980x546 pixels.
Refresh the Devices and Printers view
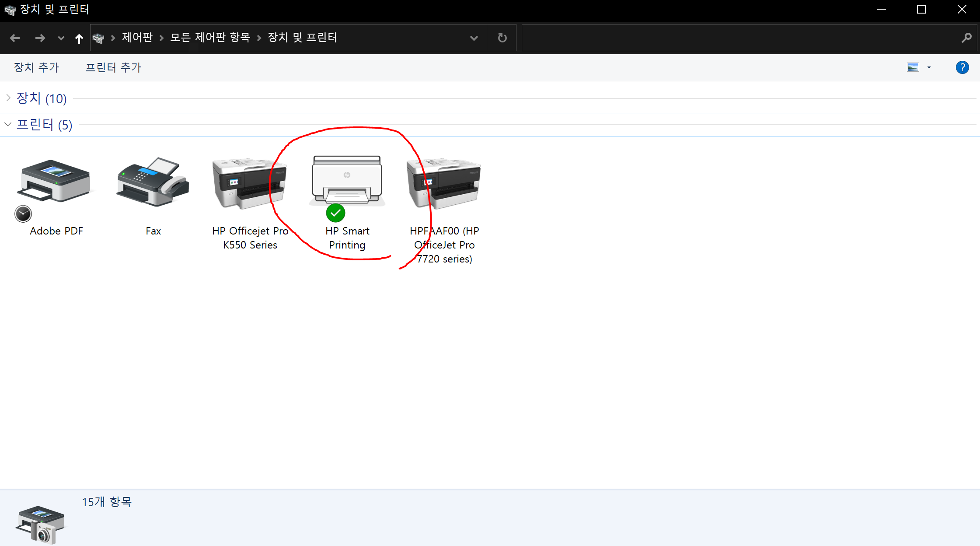point(502,38)
